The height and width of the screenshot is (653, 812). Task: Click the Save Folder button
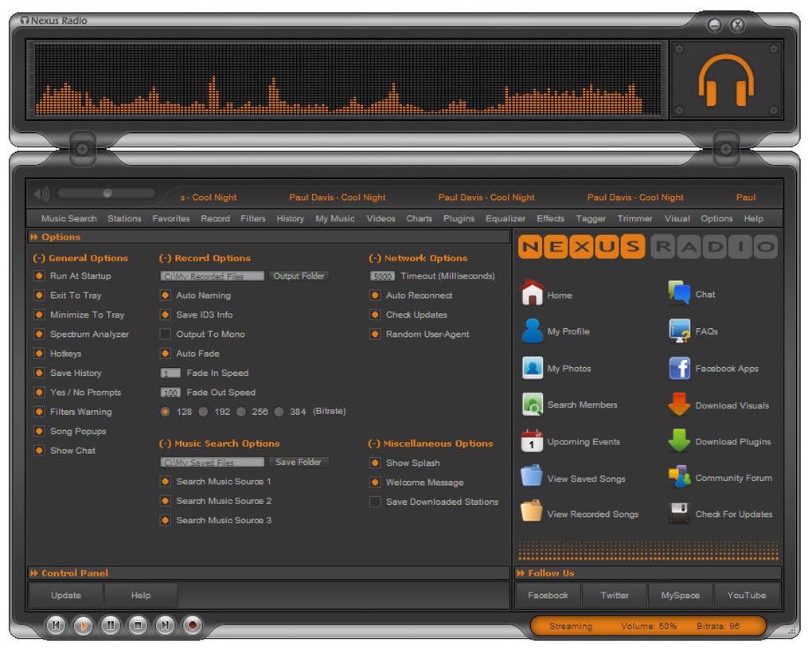tap(299, 462)
